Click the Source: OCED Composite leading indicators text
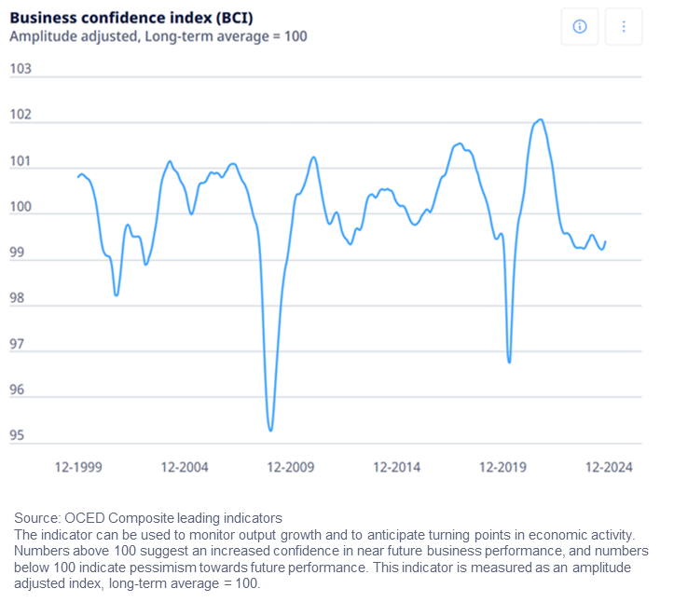Image resolution: width=674 pixels, height=616 pixels. (x=148, y=517)
